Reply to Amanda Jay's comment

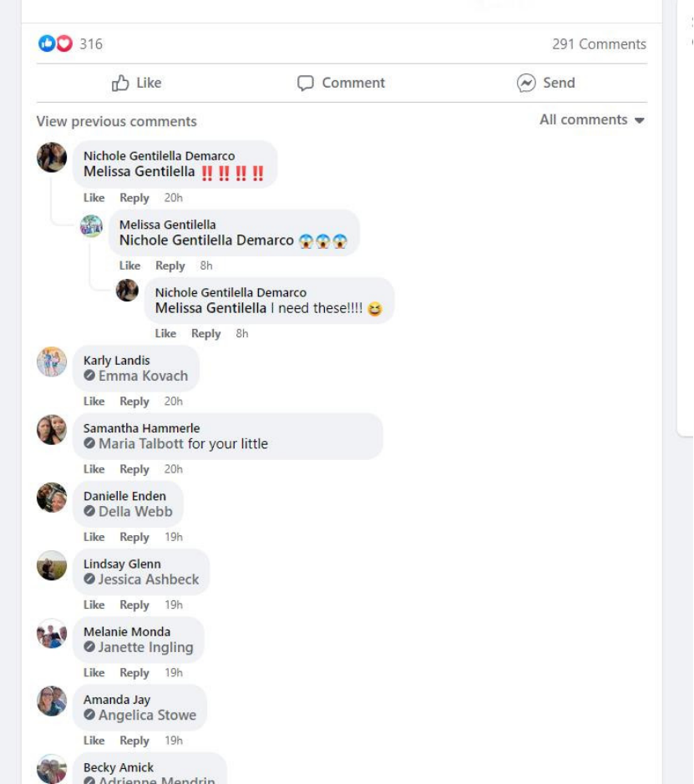(134, 741)
